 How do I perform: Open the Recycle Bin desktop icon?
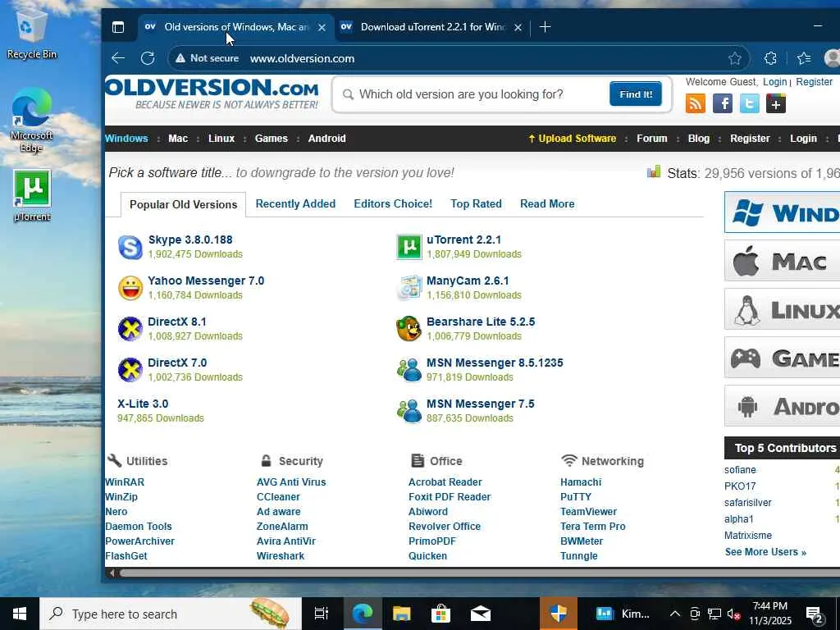coord(32,33)
